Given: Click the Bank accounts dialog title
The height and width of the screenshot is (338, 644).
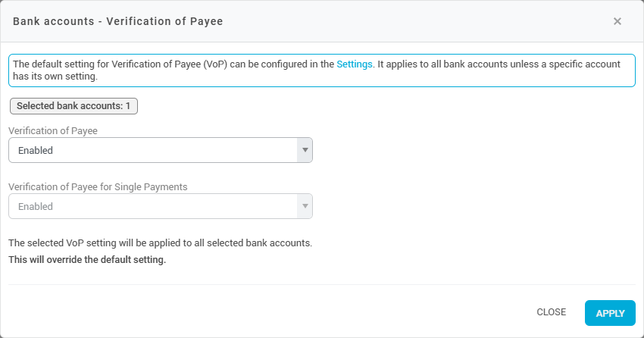Looking at the screenshot, I should pos(117,21).
